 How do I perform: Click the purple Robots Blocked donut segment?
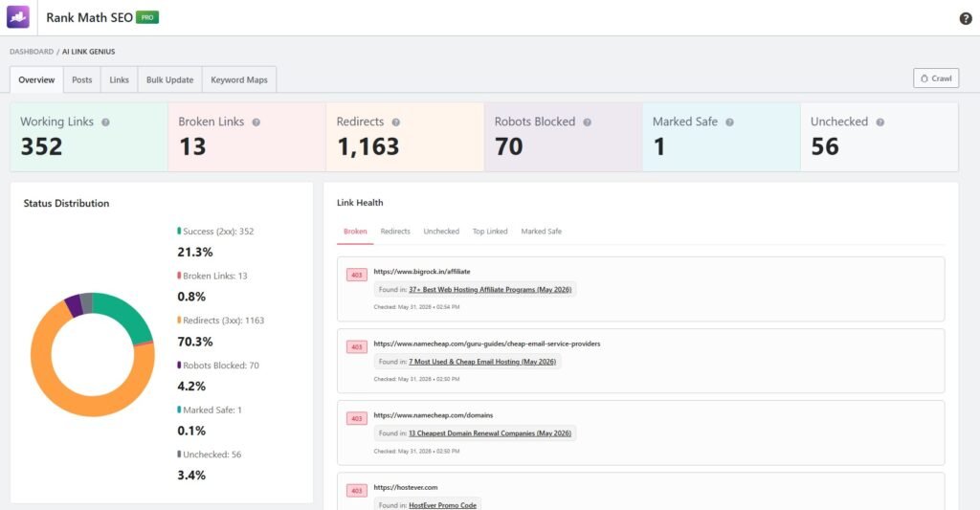[74, 305]
